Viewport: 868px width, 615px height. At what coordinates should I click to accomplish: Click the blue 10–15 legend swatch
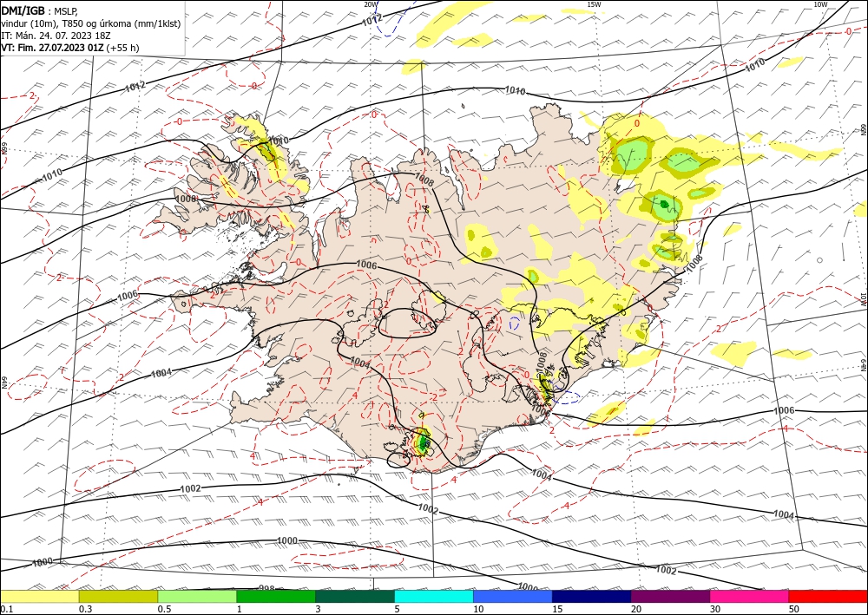(x=513, y=596)
